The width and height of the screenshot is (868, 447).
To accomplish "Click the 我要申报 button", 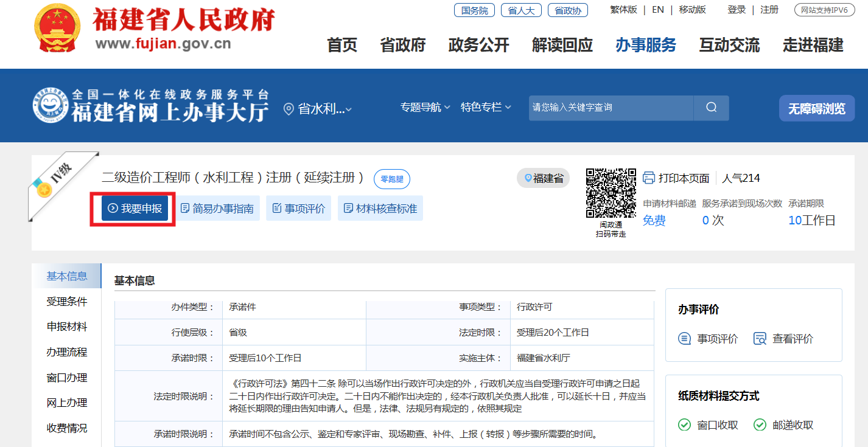I will [x=135, y=209].
